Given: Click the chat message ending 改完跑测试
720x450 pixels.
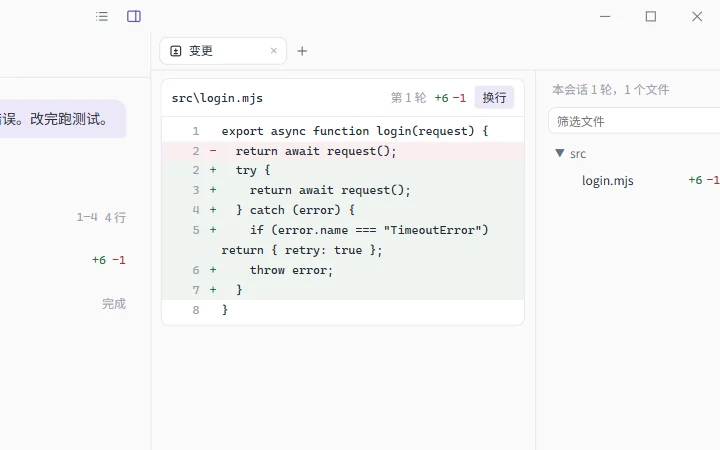Looking at the screenshot, I should (63, 119).
